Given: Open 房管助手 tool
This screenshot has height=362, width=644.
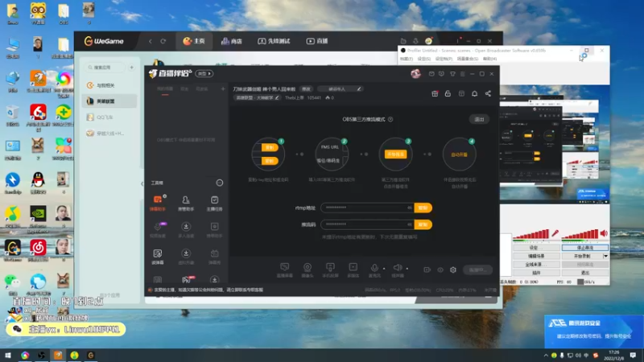Looking at the screenshot, I should pos(186,203).
